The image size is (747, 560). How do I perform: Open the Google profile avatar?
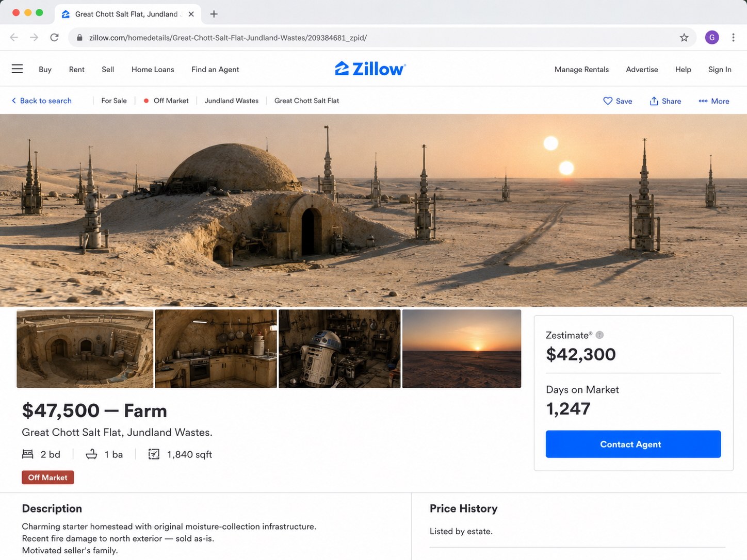(x=712, y=37)
